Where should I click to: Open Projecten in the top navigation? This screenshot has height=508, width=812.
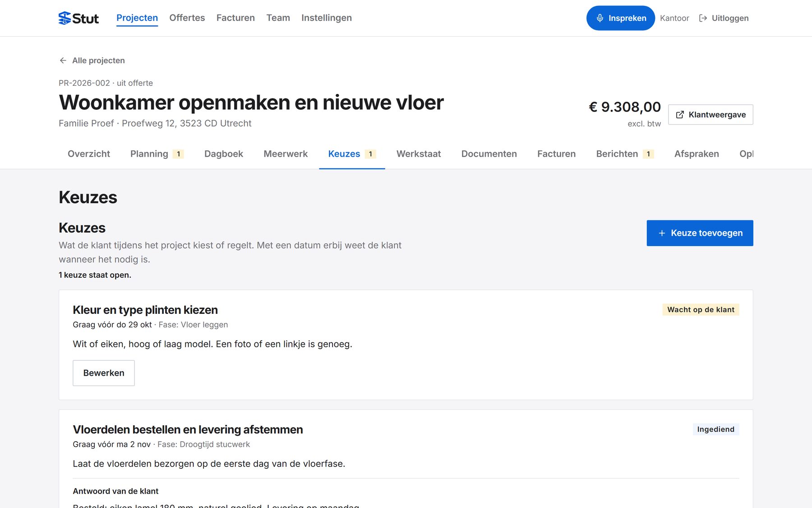pyautogui.click(x=137, y=18)
